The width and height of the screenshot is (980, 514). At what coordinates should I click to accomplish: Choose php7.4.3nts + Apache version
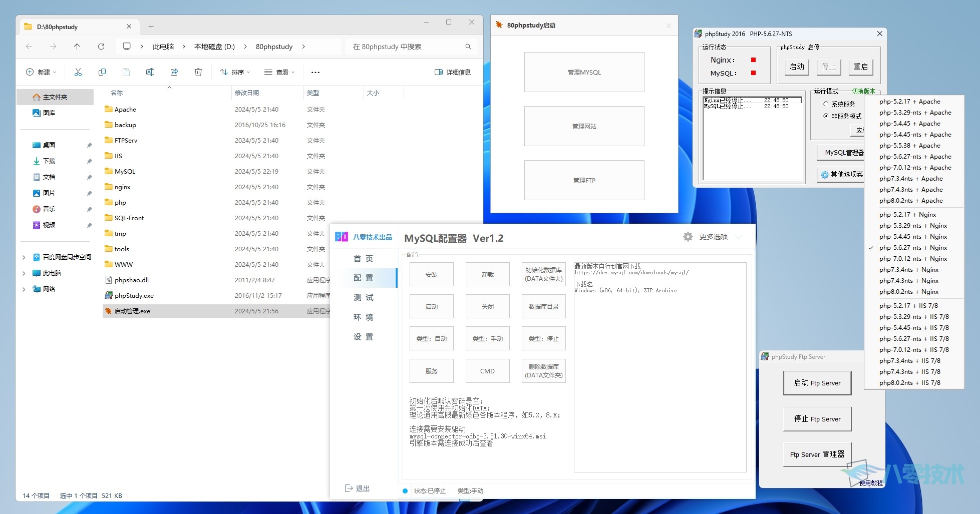[x=911, y=189]
